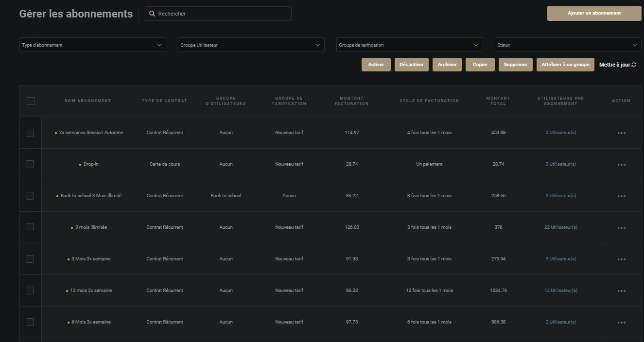
Task: Expand the Statut filter dropdown
Action: pyautogui.click(x=568, y=45)
